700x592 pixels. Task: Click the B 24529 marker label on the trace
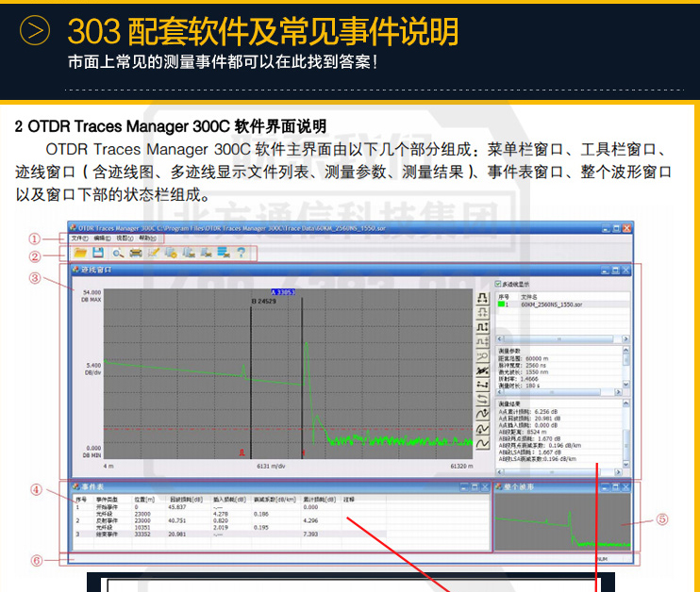[264, 302]
